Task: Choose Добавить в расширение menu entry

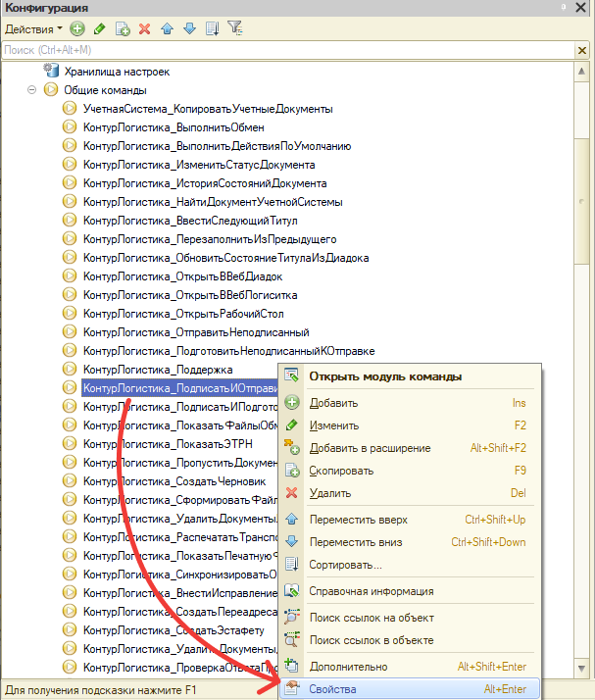Action: tap(410, 448)
